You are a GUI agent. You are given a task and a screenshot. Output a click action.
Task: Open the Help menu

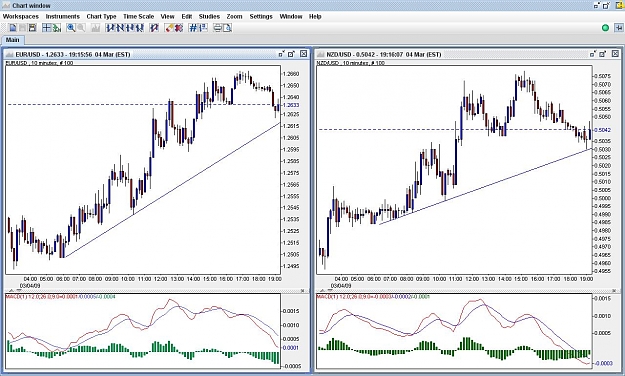click(315, 16)
